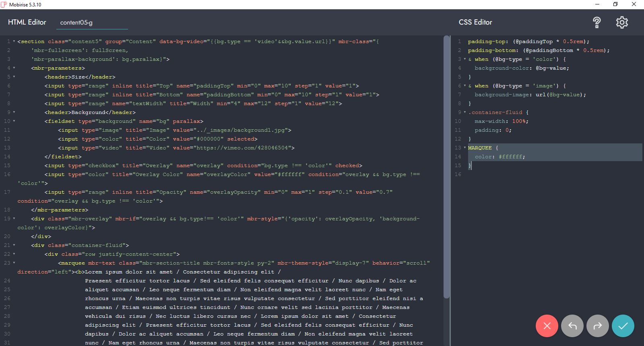Click the help question mark icon
The image size is (644, 346).
(597, 23)
